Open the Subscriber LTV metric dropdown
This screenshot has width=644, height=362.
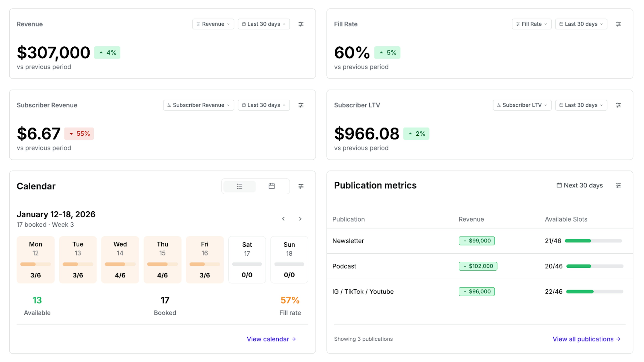(522, 105)
